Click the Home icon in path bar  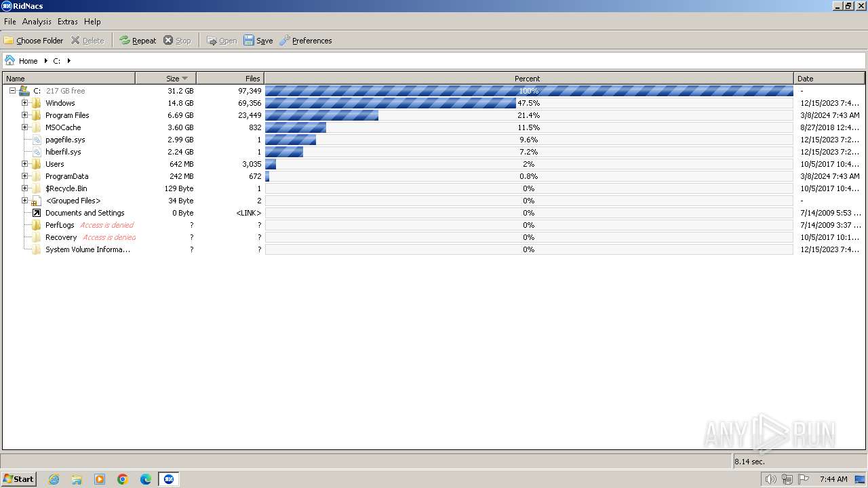(10, 60)
